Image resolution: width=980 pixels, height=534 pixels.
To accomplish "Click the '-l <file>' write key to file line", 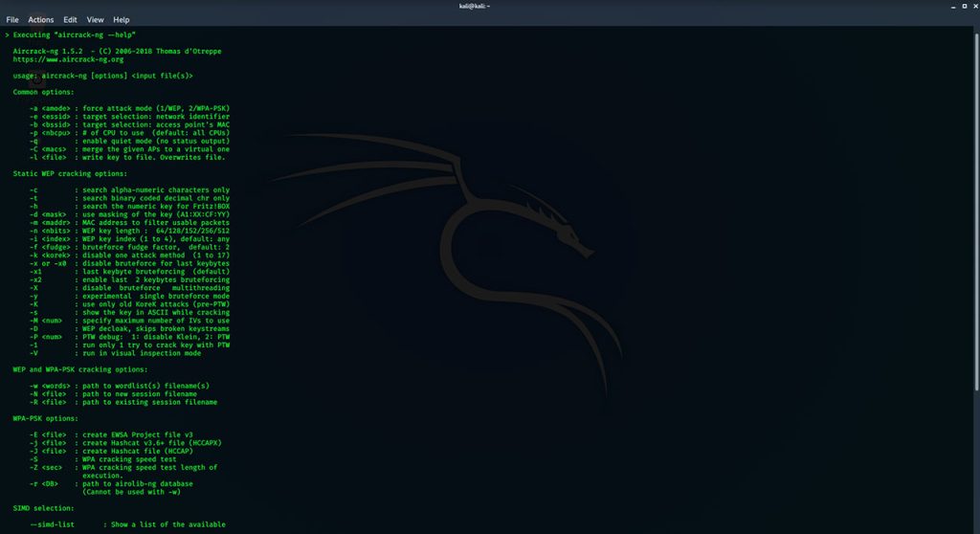I will 127,157.
